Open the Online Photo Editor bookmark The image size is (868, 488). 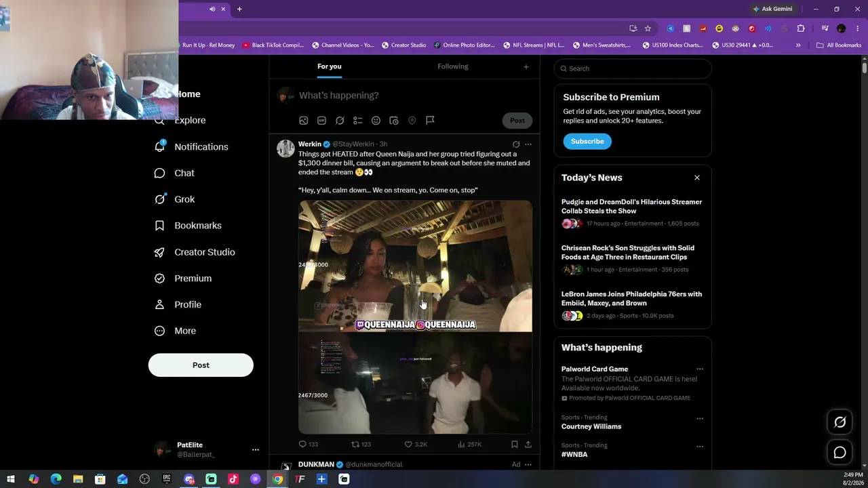point(465,45)
